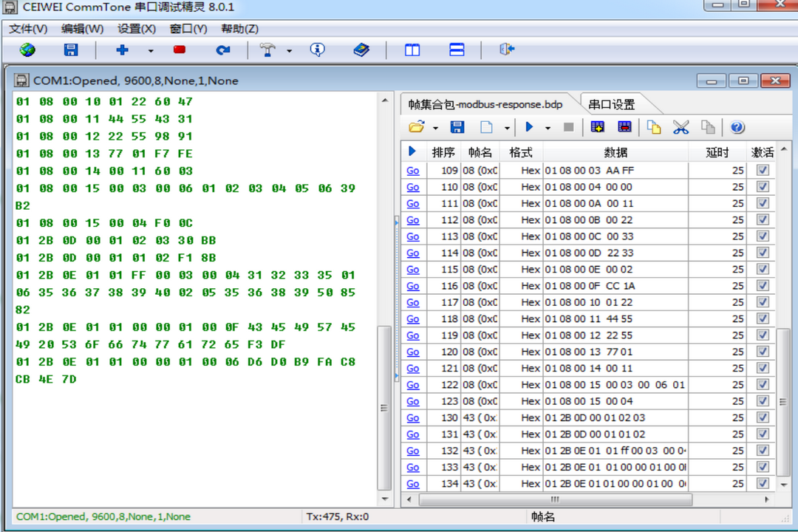798x532 pixels.
Task: Uncheck the activate checkbox for frame 109
Action: tap(763, 170)
